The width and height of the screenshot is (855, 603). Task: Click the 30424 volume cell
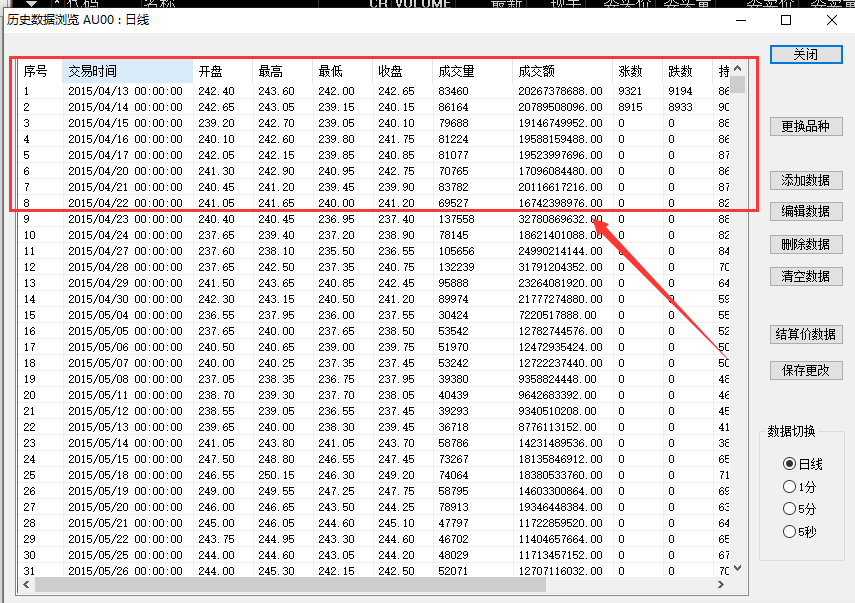pyautogui.click(x=453, y=315)
